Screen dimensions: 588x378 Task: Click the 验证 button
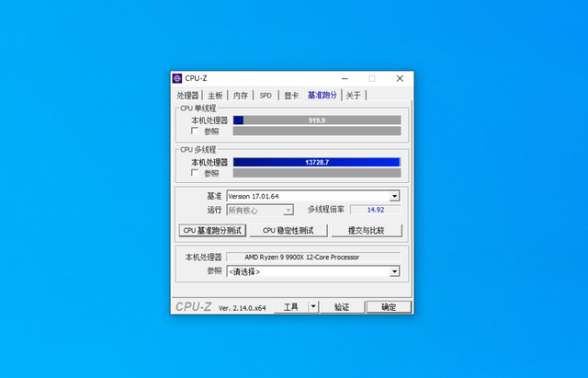342,307
